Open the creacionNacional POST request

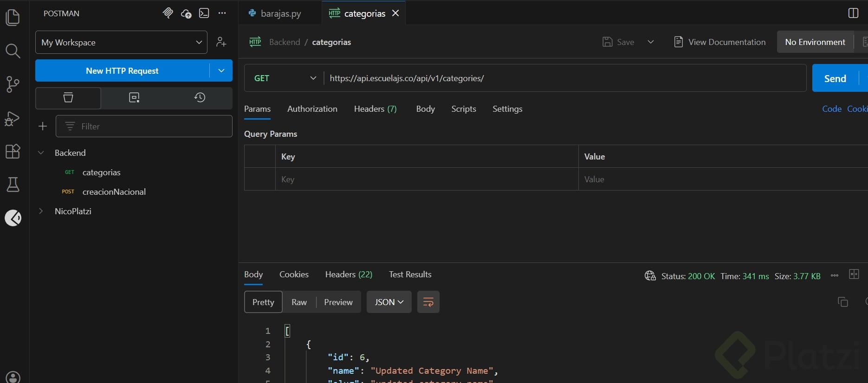[114, 192]
